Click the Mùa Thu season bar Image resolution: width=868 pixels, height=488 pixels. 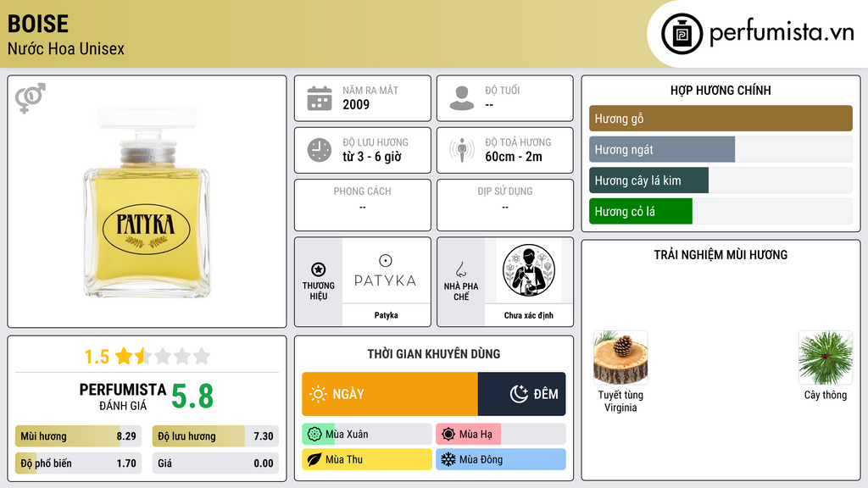pyautogui.click(x=367, y=459)
